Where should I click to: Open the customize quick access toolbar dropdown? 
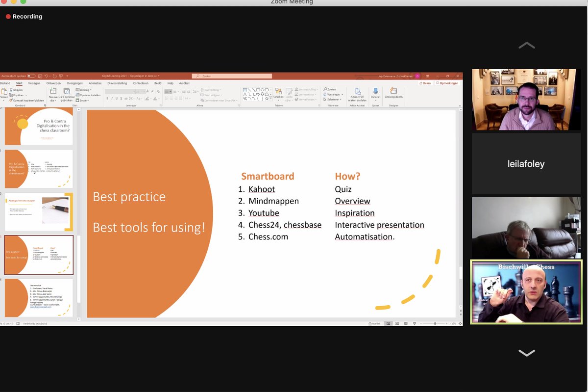(67, 76)
